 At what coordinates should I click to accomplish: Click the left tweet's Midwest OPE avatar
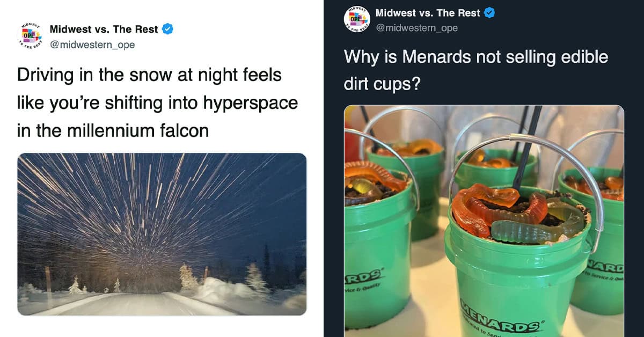coord(30,36)
